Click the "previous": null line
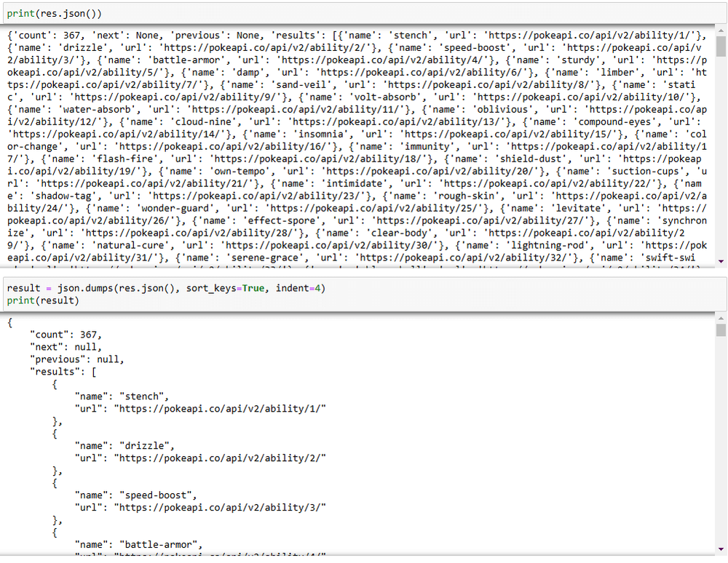This screenshot has height=563, width=728. point(76,359)
